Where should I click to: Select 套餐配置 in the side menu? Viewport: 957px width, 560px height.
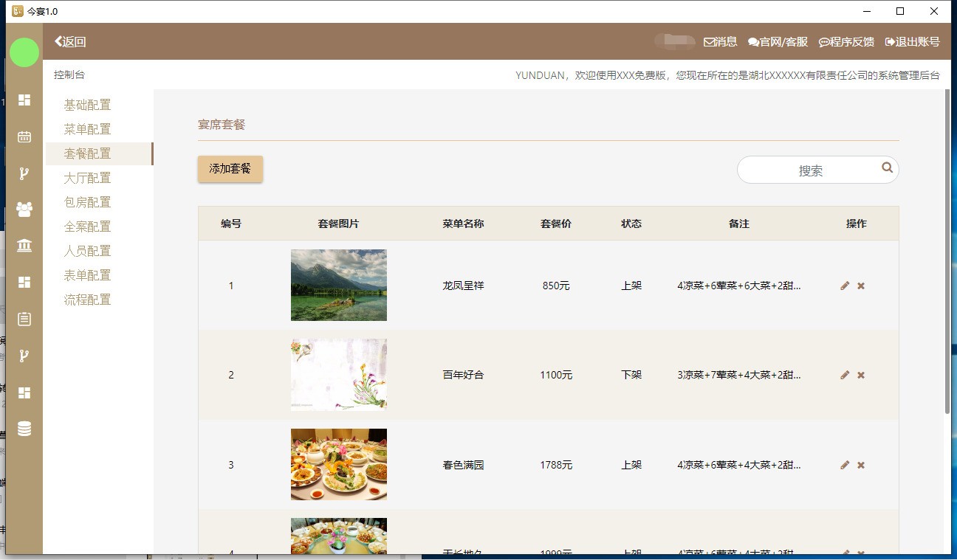coord(99,153)
